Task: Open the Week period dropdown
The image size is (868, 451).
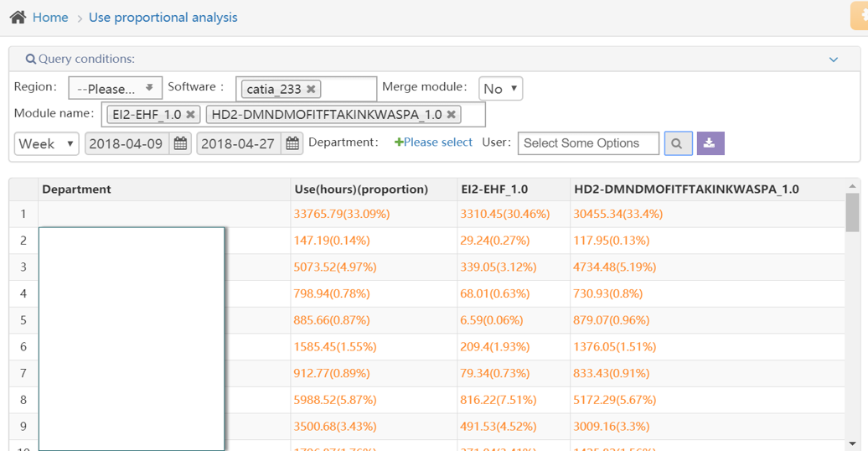Action: (47, 144)
